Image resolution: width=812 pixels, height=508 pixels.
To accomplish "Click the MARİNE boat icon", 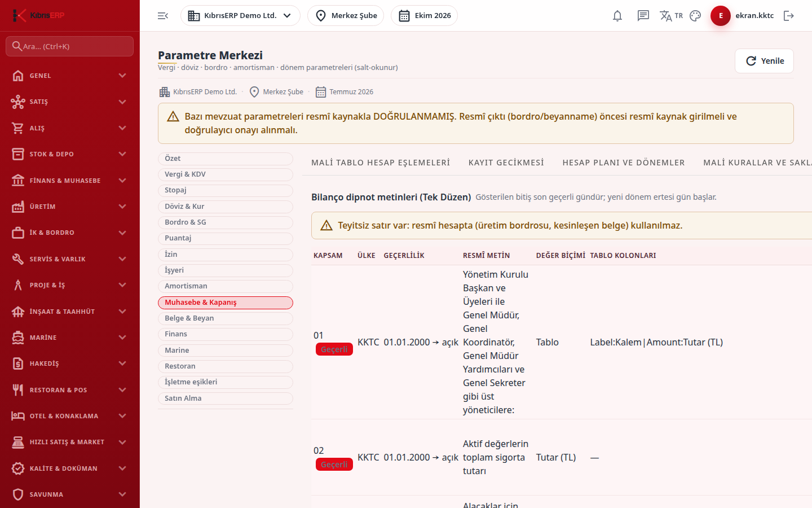I will pyautogui.click(x=18, y=338).
